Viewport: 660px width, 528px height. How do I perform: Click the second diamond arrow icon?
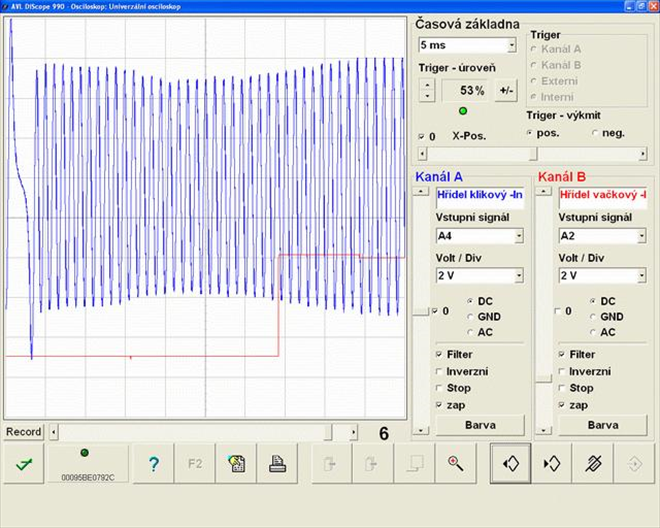click(x=551, y=463)
